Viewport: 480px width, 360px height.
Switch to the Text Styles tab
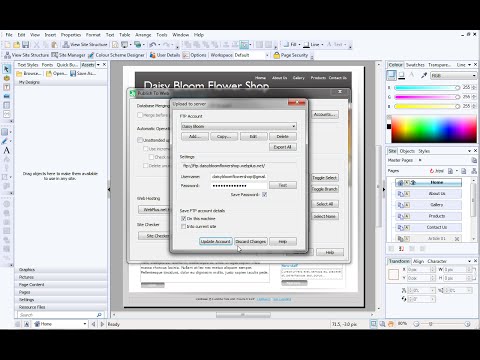28,65
